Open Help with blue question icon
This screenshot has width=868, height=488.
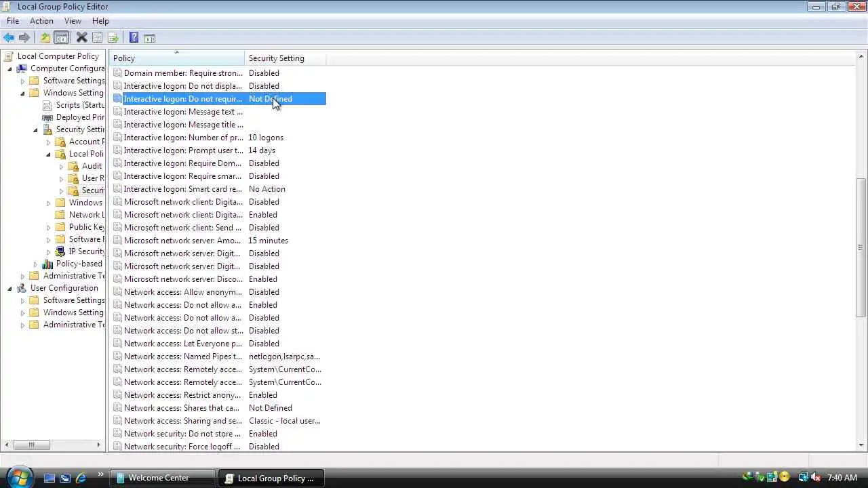coord(134,38)
